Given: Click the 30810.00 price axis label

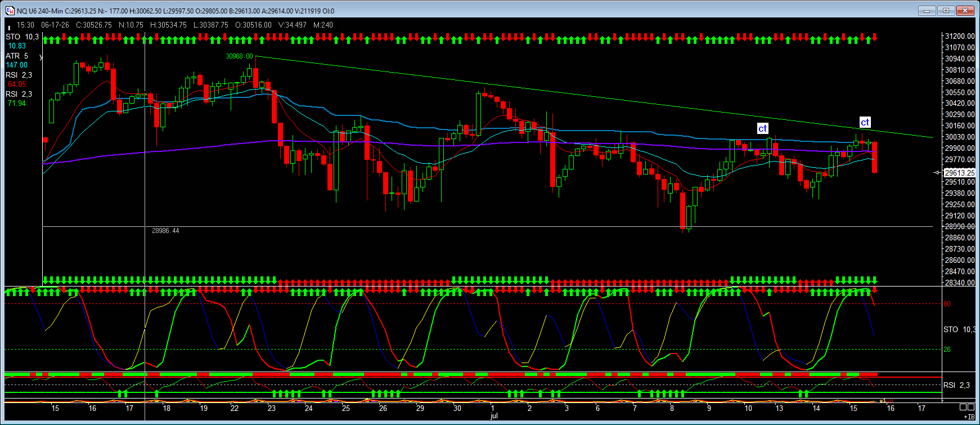Looking at the screenshot, I should pos(960,70).
